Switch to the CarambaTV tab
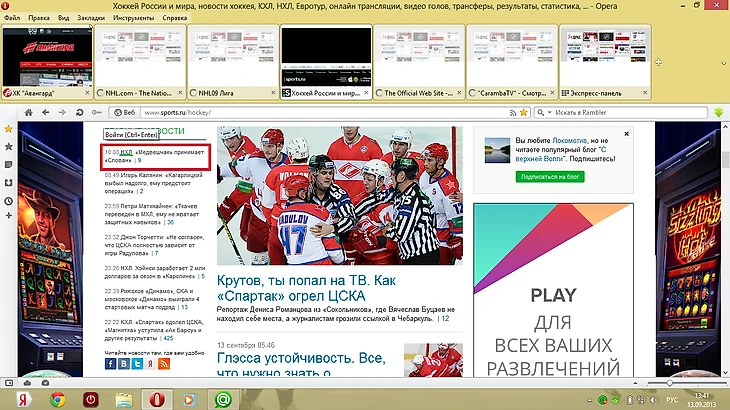 pyautogui.click(x=506, y=93)
